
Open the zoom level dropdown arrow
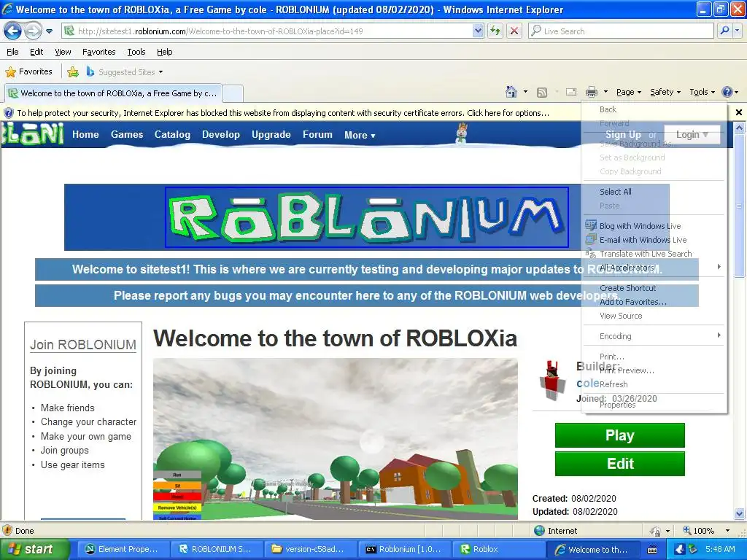[x=727, y=531]
